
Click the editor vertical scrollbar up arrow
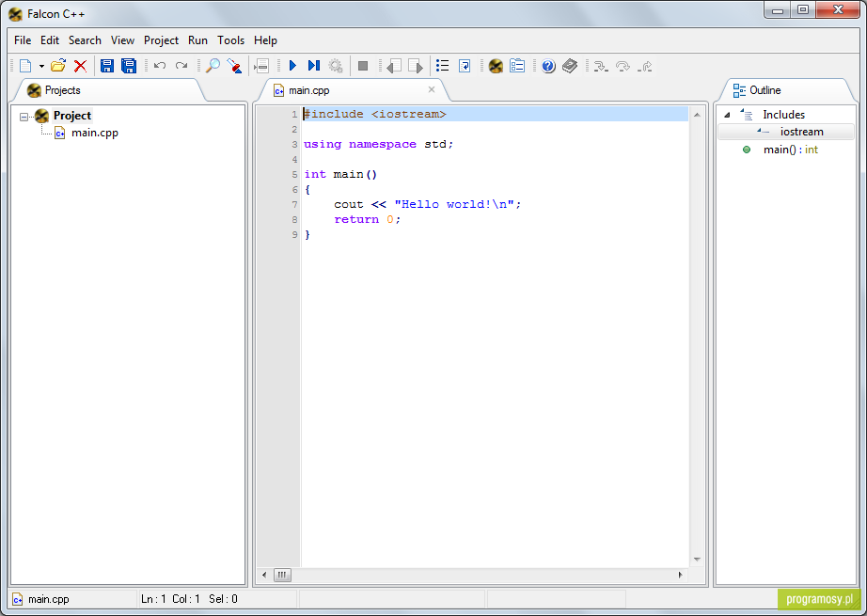[x=697, y=115]
